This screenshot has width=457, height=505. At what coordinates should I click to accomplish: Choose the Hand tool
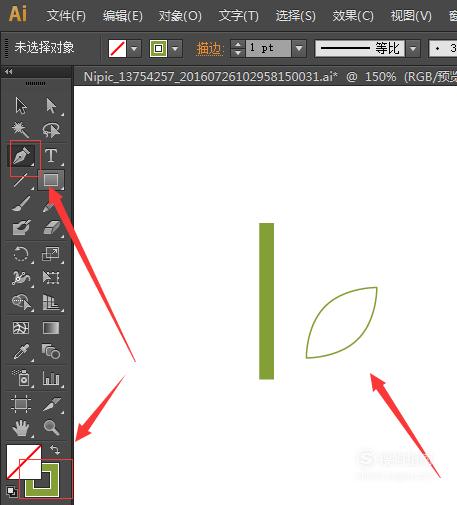(x=21, y=428)
